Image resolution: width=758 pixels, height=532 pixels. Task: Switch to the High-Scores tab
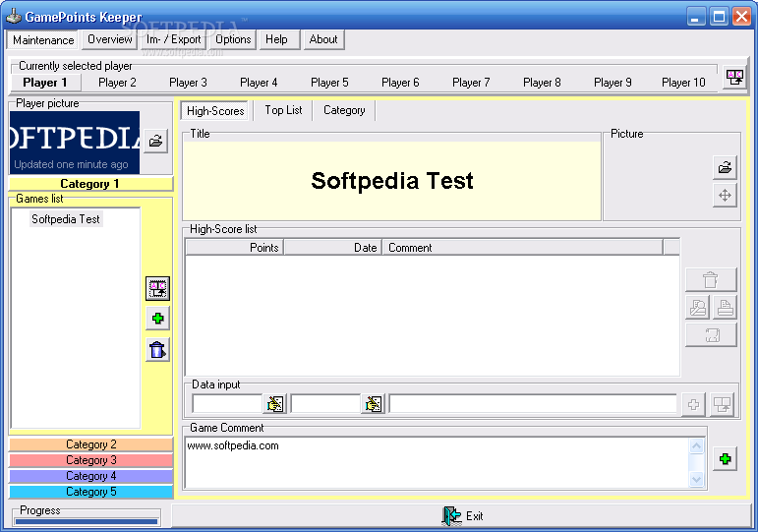215,111
